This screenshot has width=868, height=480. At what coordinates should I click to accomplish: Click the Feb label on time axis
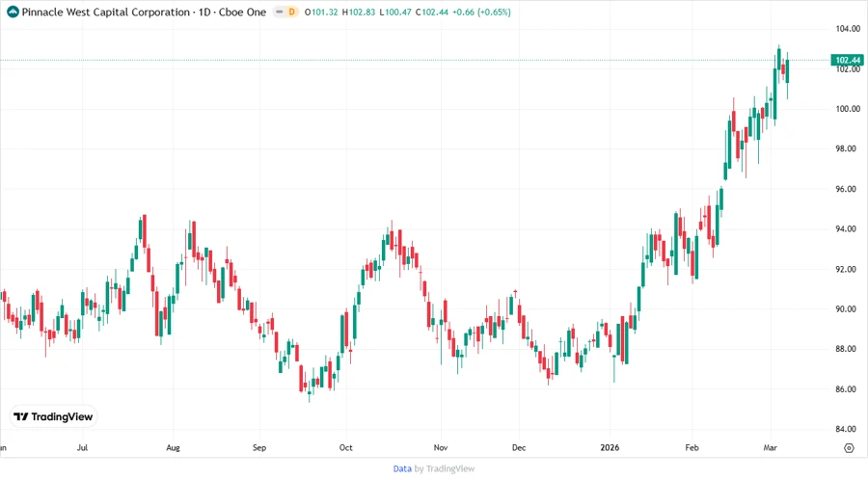pyautogui.click(x=692, y=447)
